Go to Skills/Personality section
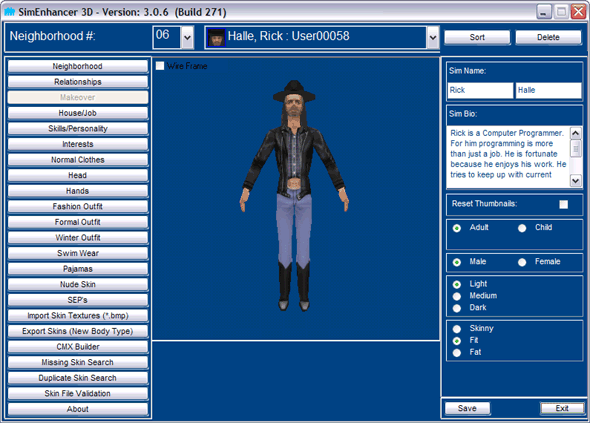The image size is (590, 423). pyautogui.click(x=78, y=128)
